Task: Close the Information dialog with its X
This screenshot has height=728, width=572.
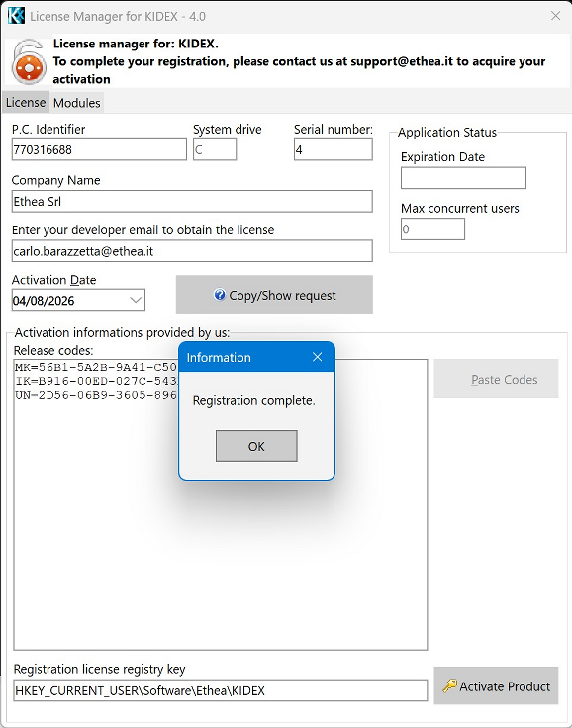Action: pos(318,357)
